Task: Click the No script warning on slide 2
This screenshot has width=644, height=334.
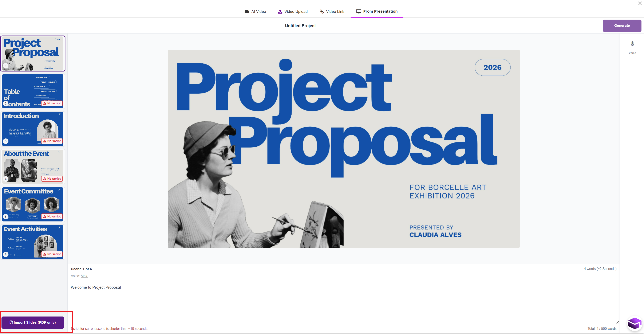Action: click(x=52, y=103)
